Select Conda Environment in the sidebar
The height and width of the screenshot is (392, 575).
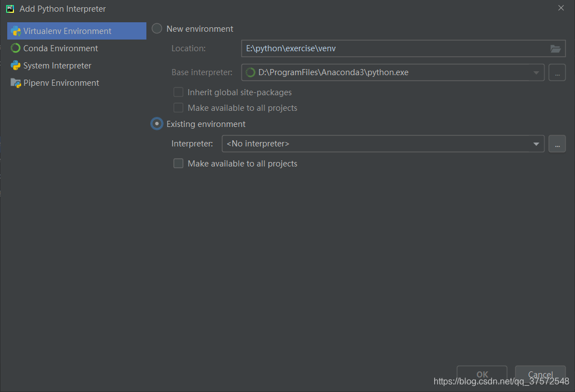click(77, 48)
